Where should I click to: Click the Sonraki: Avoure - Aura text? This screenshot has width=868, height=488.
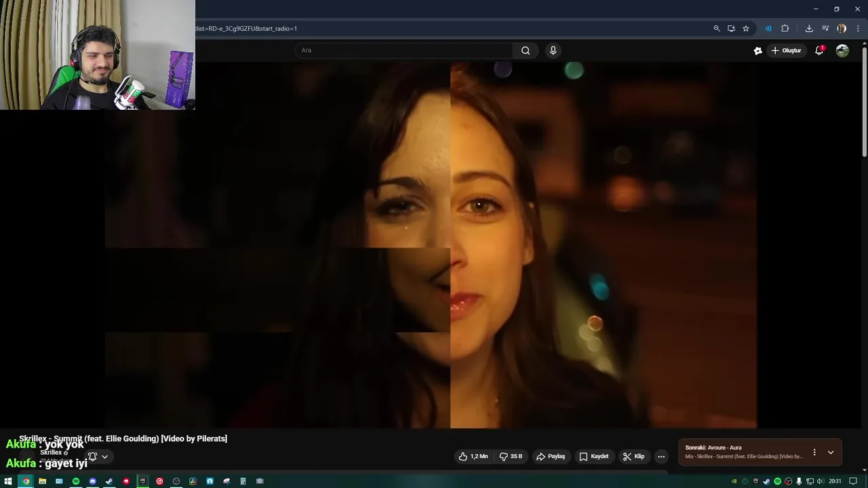pos(713,447)
